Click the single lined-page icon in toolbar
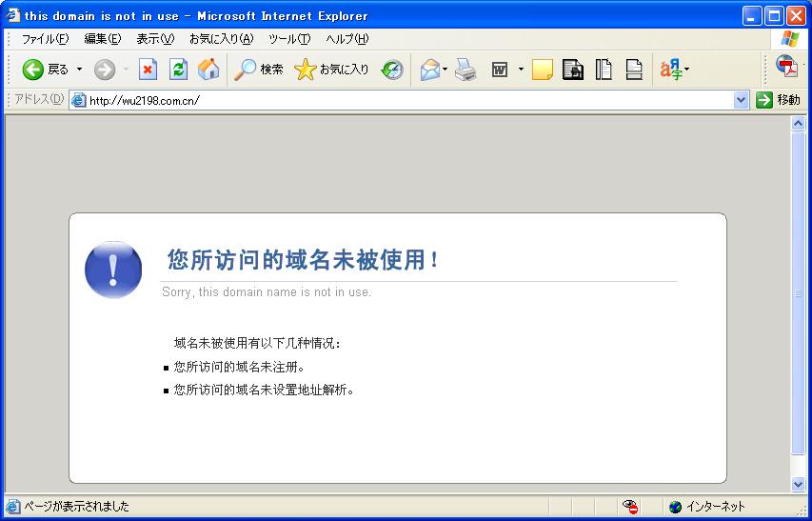The width and height of the screenshot is (812, 521). [x=634, y=70]
